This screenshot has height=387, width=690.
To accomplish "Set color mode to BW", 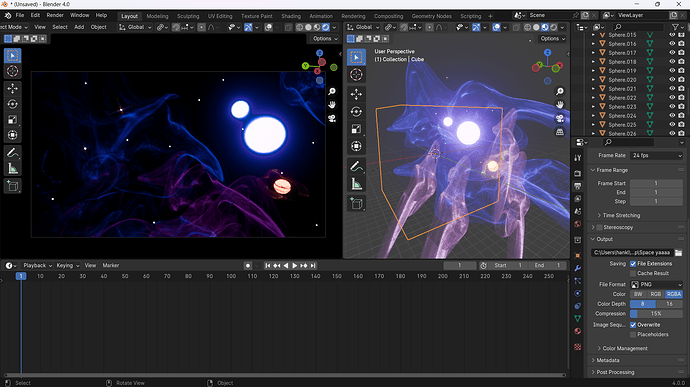I will [639, 294].
